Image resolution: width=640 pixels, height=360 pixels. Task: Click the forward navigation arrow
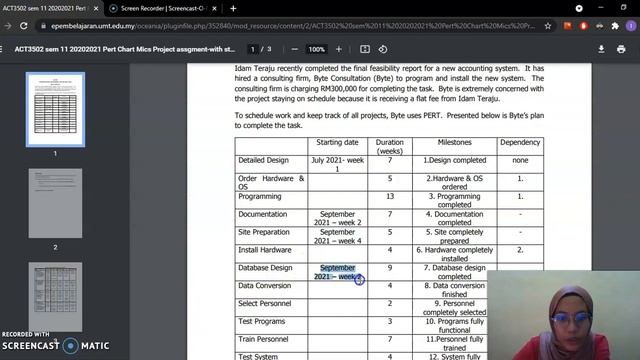pos(8,26)
